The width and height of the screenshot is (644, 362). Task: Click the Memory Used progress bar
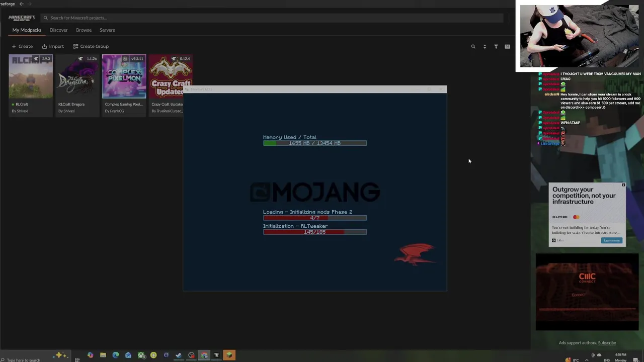314,143
